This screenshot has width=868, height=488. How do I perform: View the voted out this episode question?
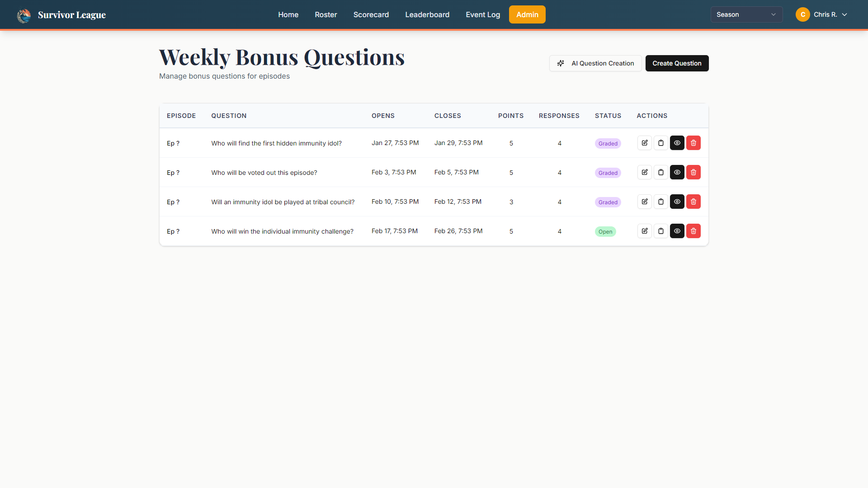click(x=677, y=172)
